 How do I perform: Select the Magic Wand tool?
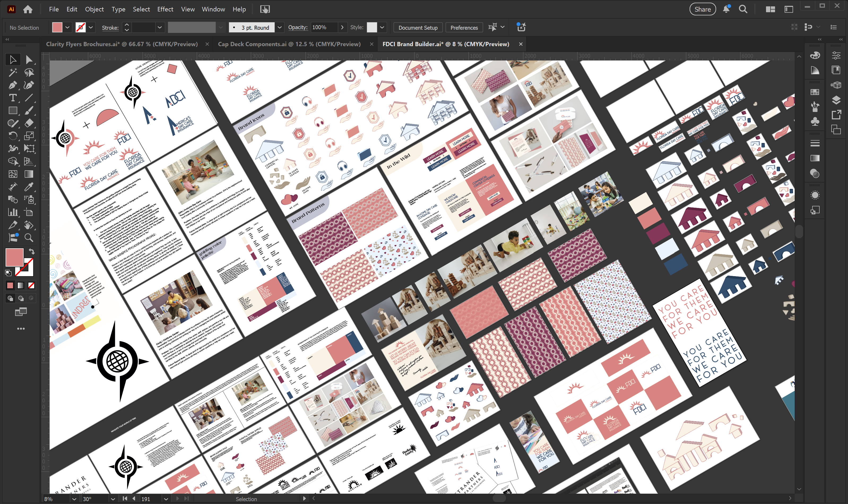pyautogui.click(x=12, y=72)
